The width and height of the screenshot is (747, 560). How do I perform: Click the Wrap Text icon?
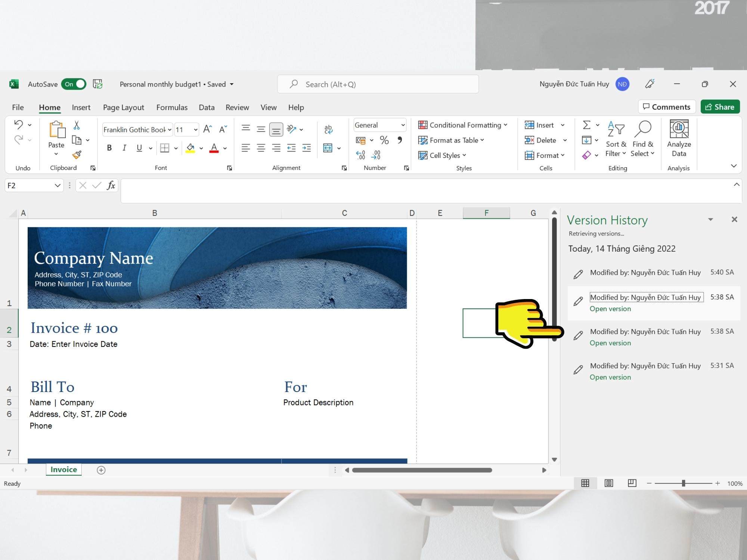coord(328,130)
